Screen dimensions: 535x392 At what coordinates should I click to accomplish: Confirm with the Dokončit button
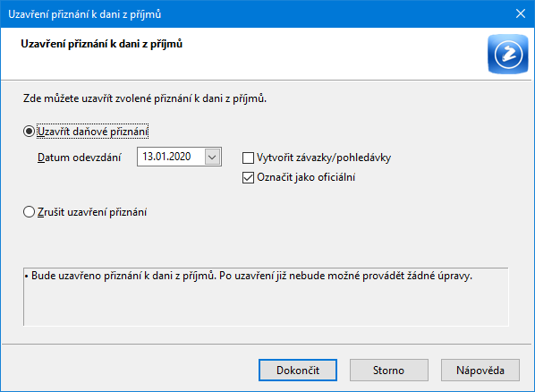[x=298, y=371]
